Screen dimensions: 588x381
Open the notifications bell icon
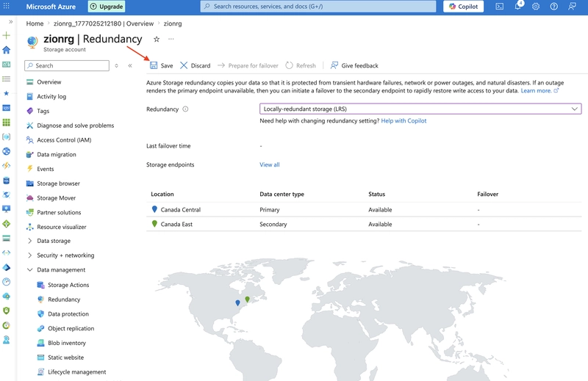coord(518,7)
